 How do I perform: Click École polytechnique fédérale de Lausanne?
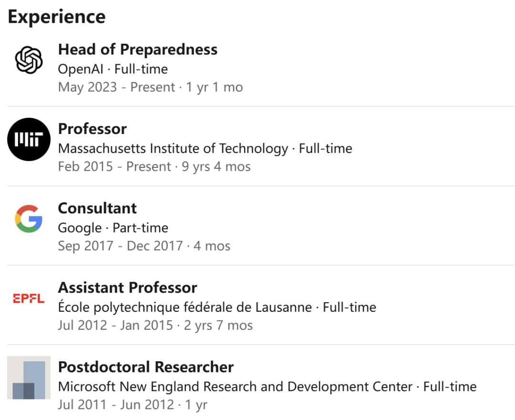[x=185, y=307]
